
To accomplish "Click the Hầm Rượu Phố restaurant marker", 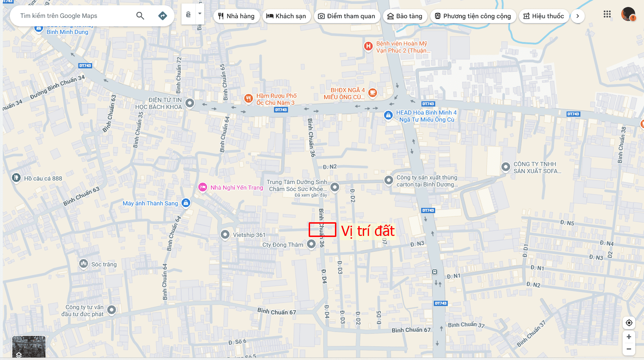I will [x=248, y=98].
